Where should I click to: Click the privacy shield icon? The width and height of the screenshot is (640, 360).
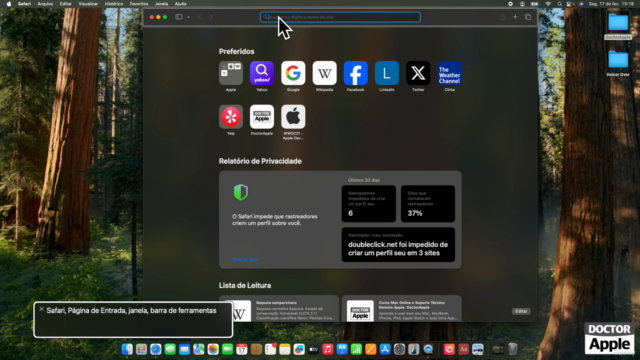click(241, 192)
